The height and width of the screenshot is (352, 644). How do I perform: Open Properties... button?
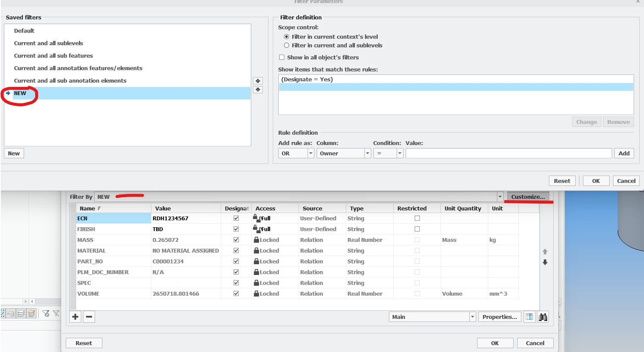pyautogui.click(x=499, y=317)
